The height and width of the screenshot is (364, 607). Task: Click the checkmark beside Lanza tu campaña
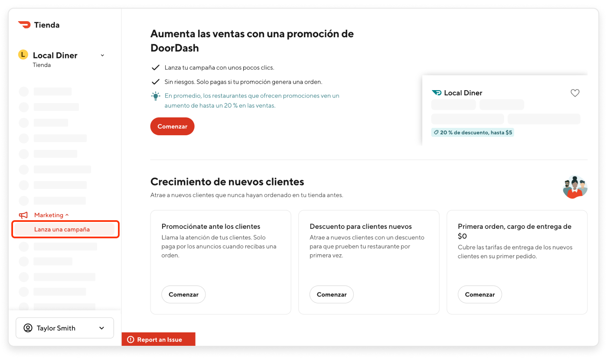coord(155,68)
